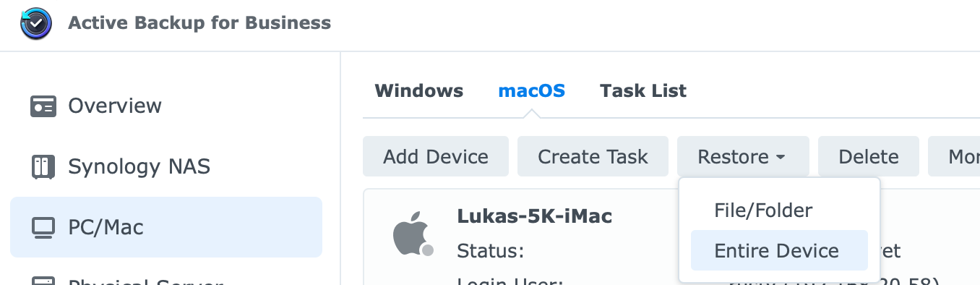Click the Delete button

click(869, 156)
